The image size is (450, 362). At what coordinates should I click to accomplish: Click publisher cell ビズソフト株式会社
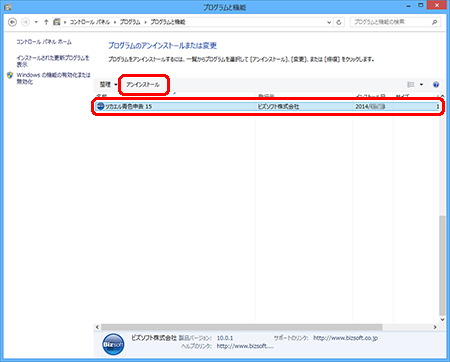[x=278, y=107]
